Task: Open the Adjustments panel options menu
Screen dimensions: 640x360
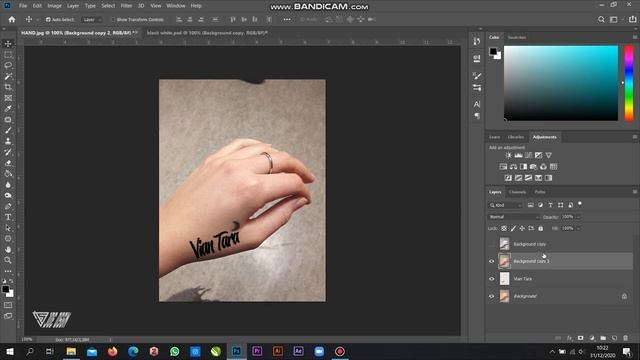Action: pos(635,137)
